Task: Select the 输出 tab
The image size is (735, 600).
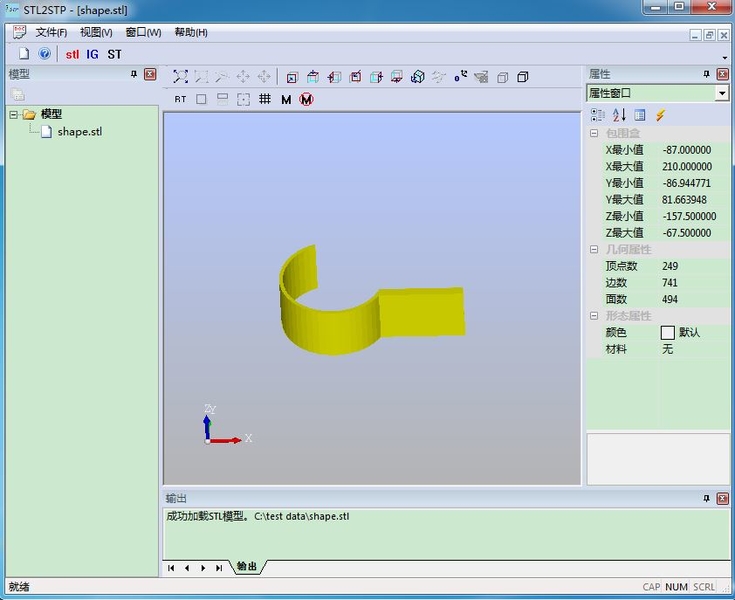Action: (247, 566)
